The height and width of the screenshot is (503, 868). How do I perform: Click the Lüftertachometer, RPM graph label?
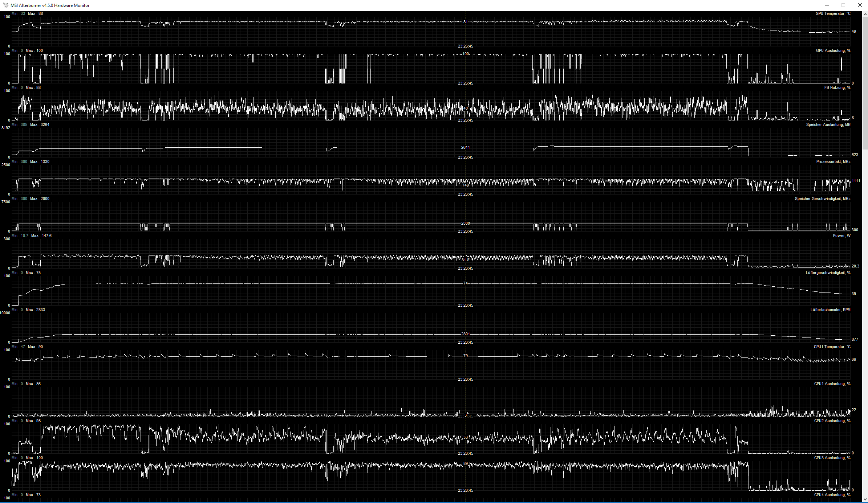coord(830,310)
